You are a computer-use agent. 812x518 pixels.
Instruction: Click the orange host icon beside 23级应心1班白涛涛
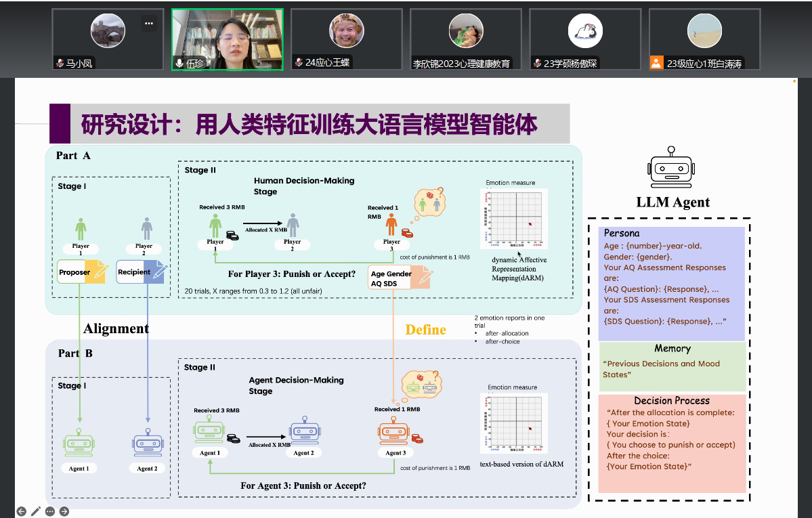(656, 63)
